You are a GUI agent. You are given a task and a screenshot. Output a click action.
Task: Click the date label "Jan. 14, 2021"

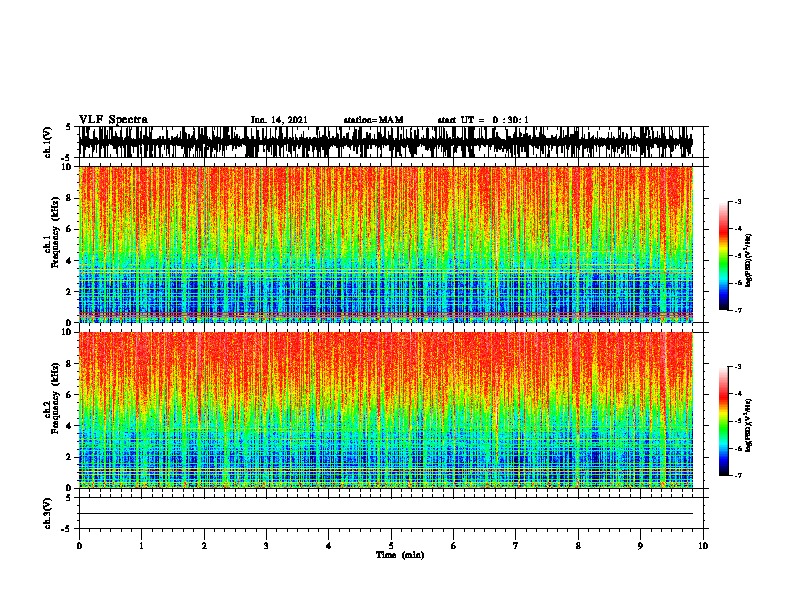coord(279,120)
